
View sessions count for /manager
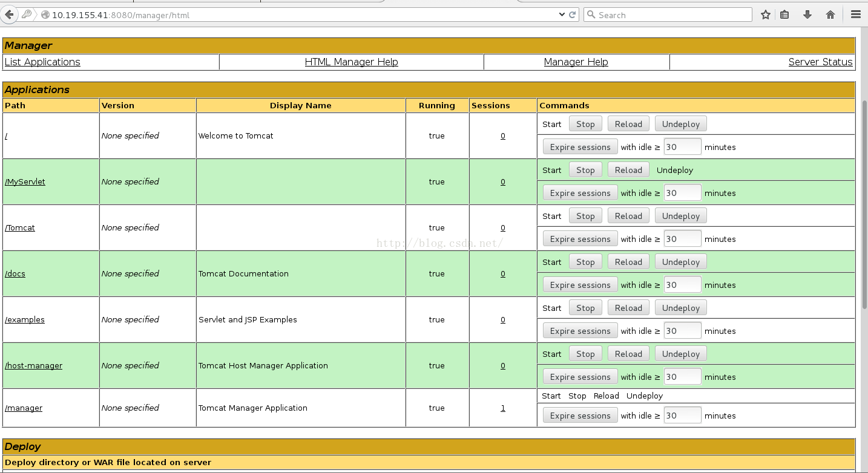pos(503,408)
